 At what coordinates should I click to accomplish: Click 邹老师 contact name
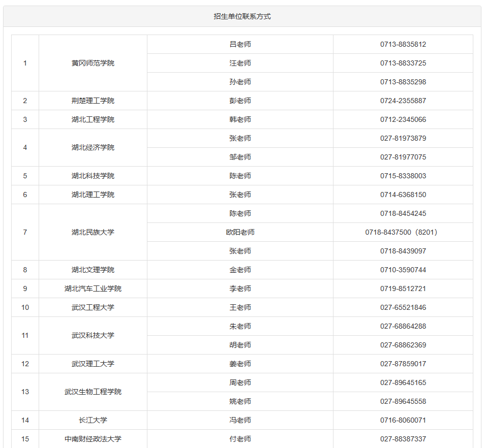(x=240, y=157)
